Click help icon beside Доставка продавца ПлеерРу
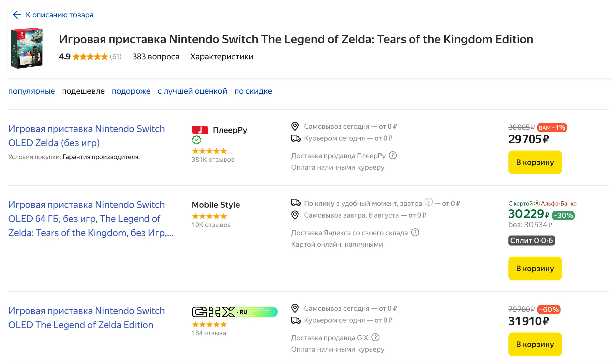Image resolution: width=612 pixels, height=364 pixels. pyautogui.click(x=393, y=155)
